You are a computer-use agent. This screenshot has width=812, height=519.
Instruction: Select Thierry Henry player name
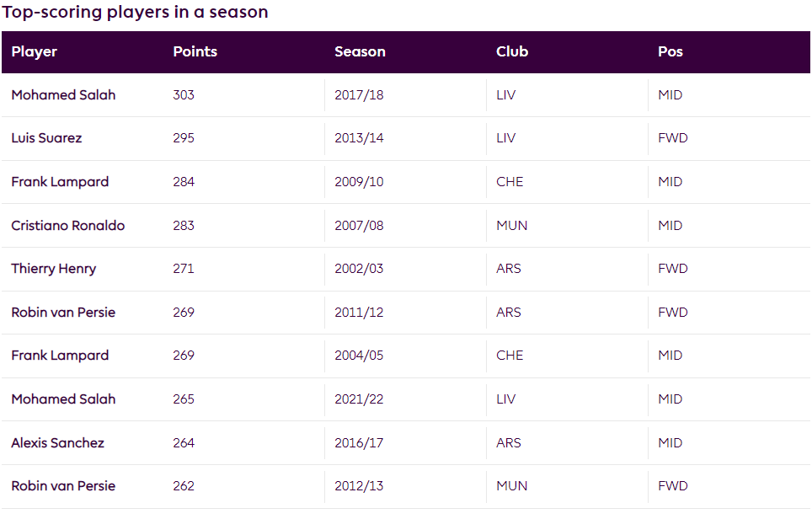pyautogui.click(x=54, y=269)
